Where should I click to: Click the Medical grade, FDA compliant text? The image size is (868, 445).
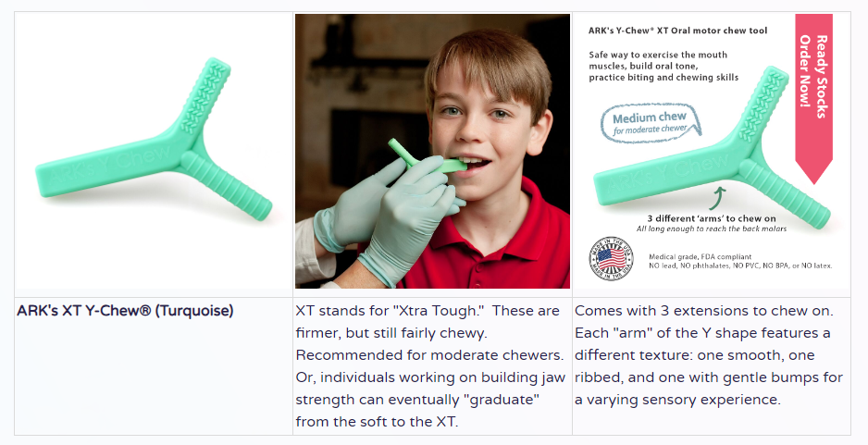click(x=701, y=257)
